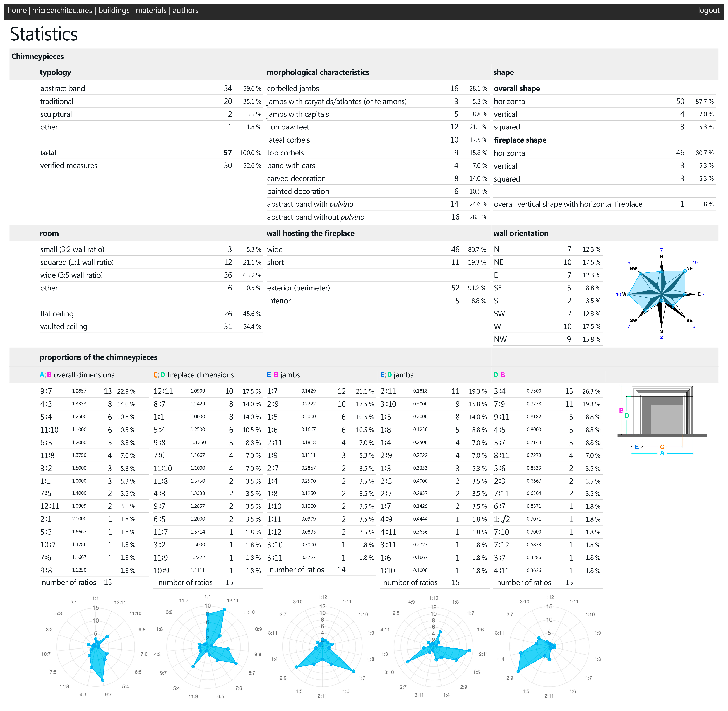Click the wall orientation compass rose
Image resolution: width=728 pixels, height=711 pixels.
coord(661,294)
